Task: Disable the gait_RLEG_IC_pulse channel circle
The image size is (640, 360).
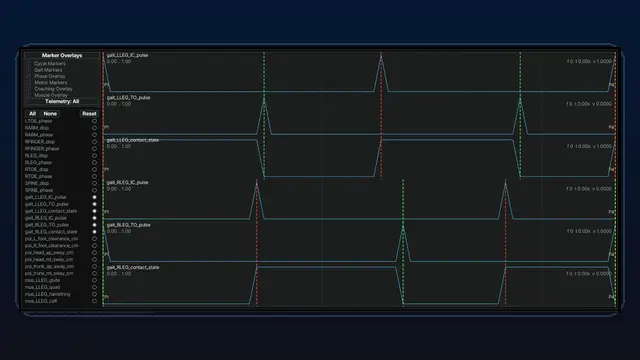Action: pyautogui.click(x=94, y=218)
